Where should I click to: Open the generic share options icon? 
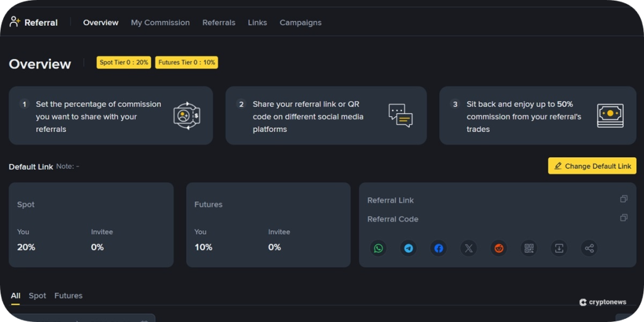click(589, 248)
